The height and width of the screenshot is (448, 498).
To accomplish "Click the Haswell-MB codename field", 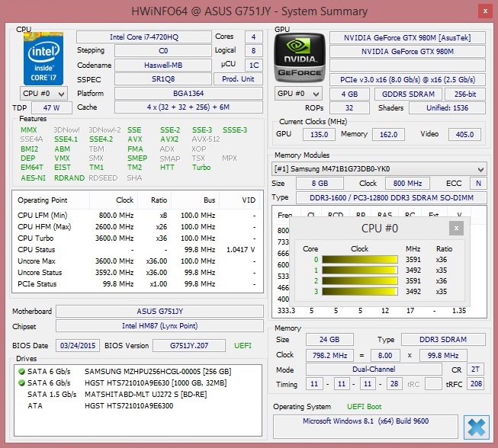I will [163, 65].
